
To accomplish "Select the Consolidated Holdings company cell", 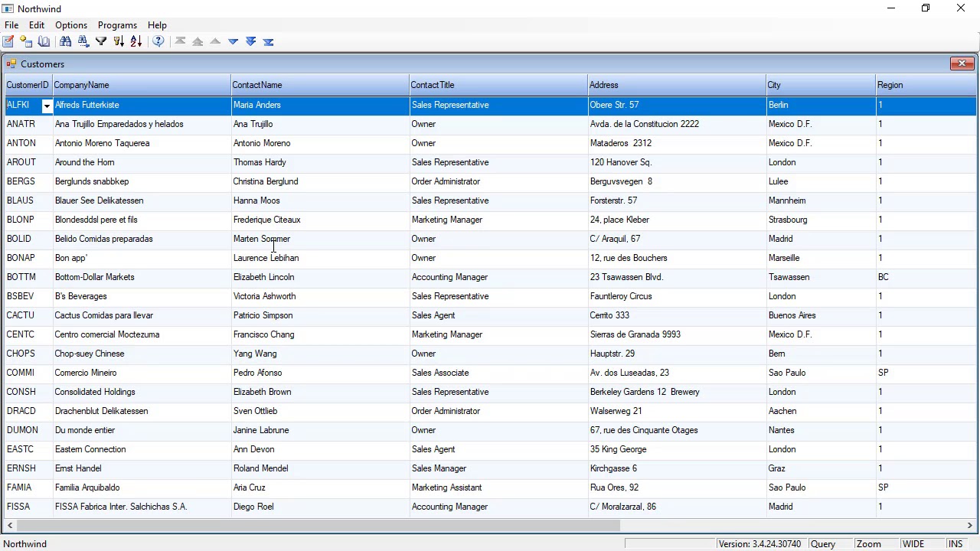I will point(142,392).
